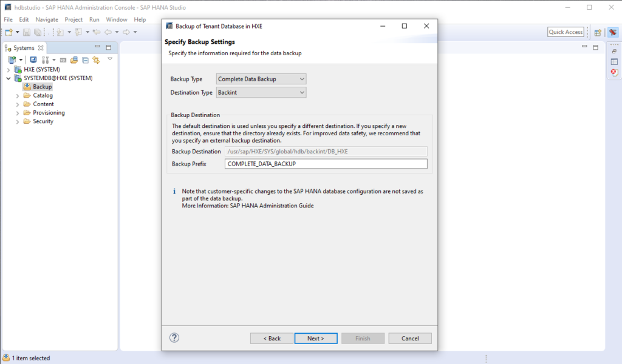The height and width of the screenshot is (364, 622).
Task: Click the Back navigation arrow in toolbar
Action: pos(108,32)
